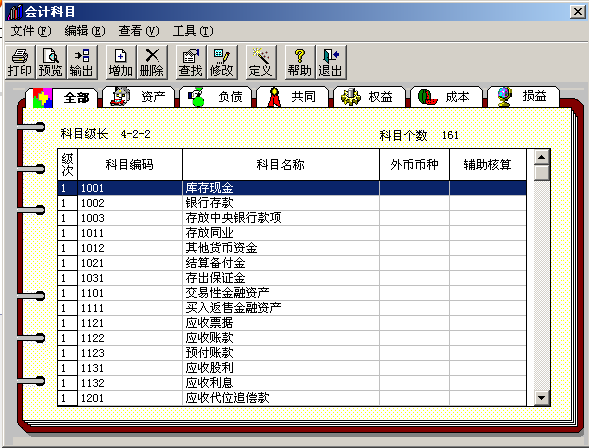Click the 定义 (Define) wand icon

pos(261,62)
